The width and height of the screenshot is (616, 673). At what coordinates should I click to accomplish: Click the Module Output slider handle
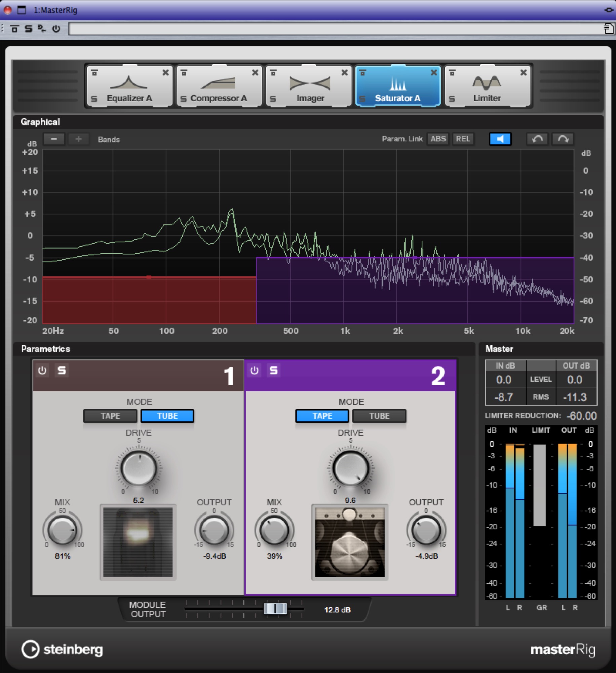pos(275,609)
